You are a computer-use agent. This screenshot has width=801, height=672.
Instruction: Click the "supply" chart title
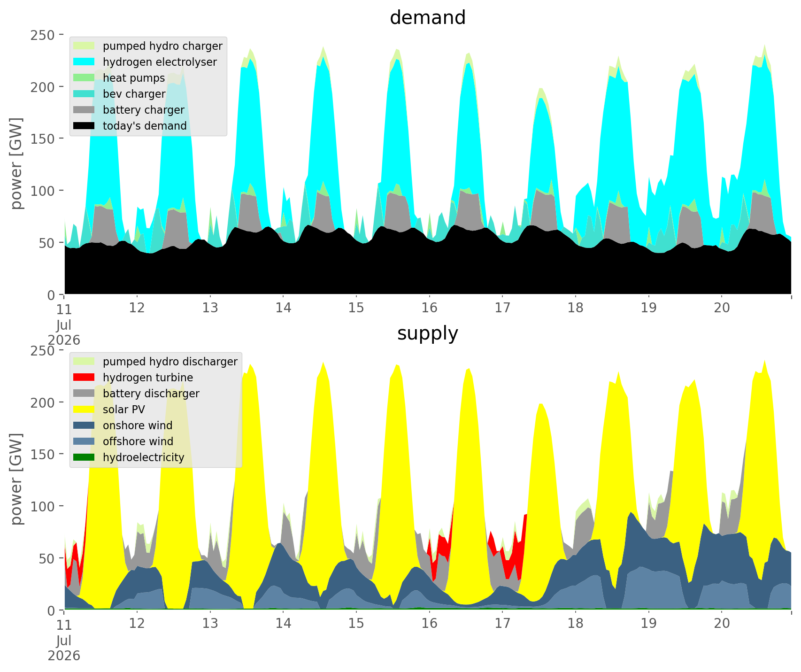tap(428, 333)
